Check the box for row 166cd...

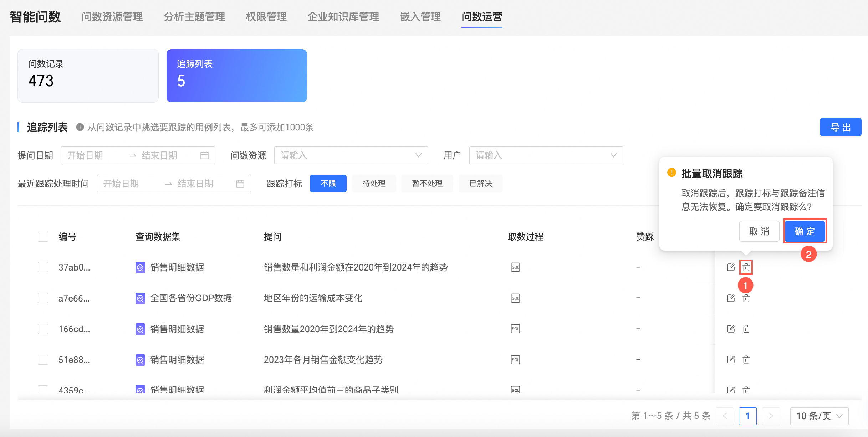[43, 329]
